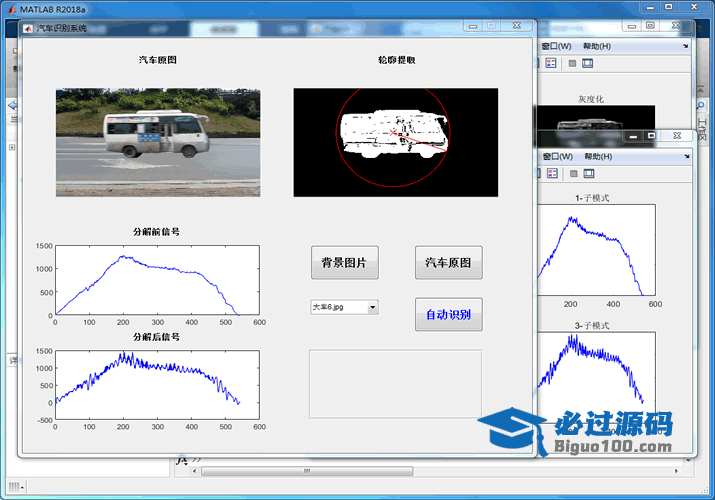The width and height of the screenshot is (715, 500).
Task: Click the dock arrow in lower figure menubar
Action: pos(686,156)
